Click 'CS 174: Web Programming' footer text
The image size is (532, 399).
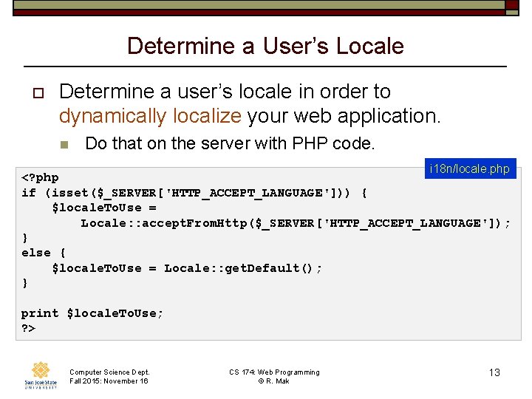(x=274, y=372)
